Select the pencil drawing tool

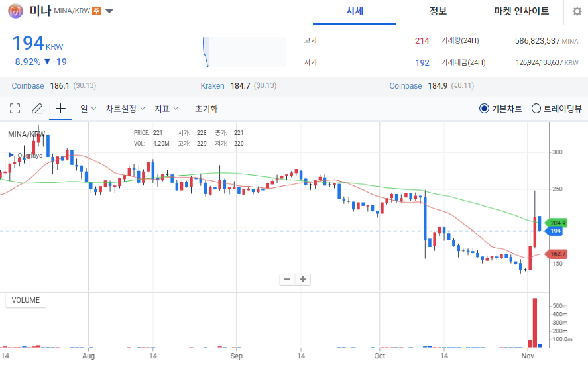pos(37,109)
